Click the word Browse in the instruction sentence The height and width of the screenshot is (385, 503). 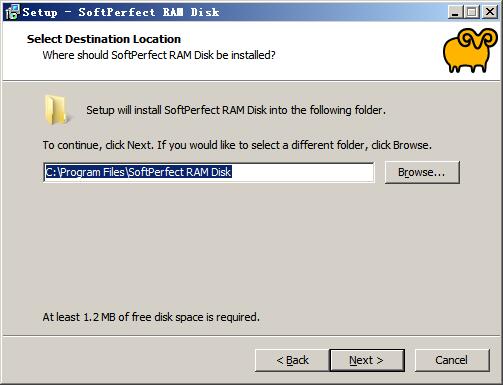coord(411,145)
